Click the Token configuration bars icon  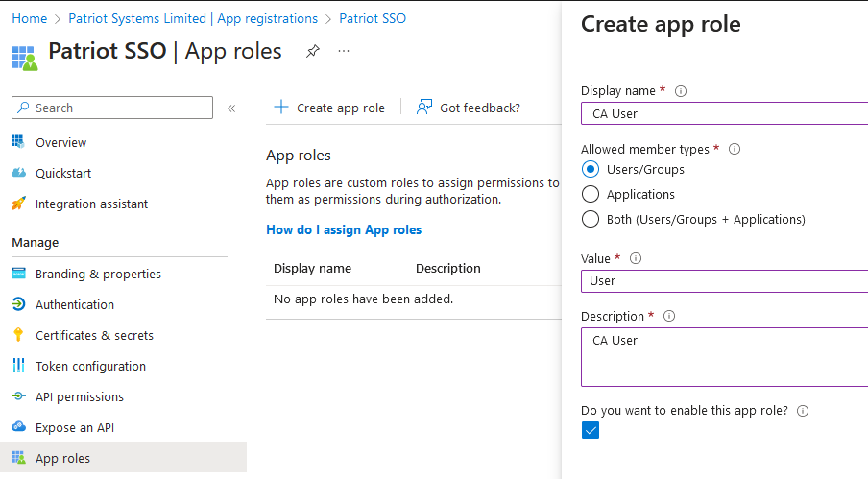[18, 366]
